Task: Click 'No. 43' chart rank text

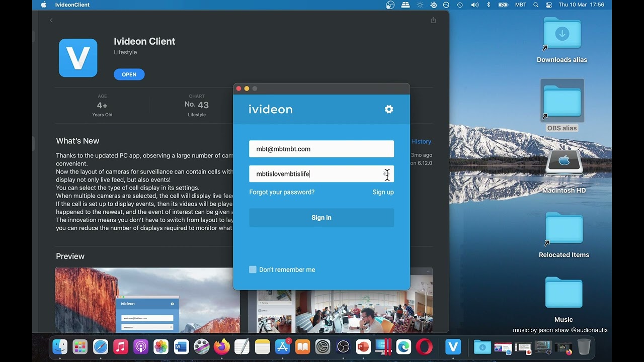Action: [x=196, y=105]
